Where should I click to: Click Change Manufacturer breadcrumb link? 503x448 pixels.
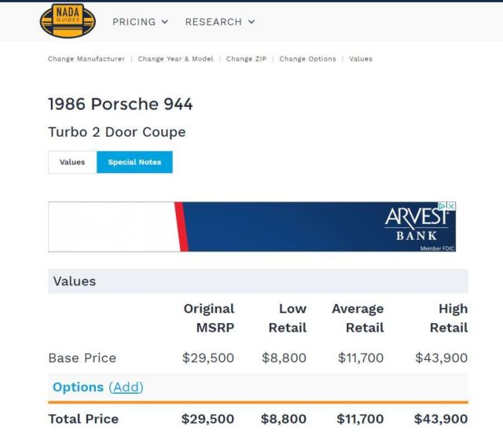(86, 59)
